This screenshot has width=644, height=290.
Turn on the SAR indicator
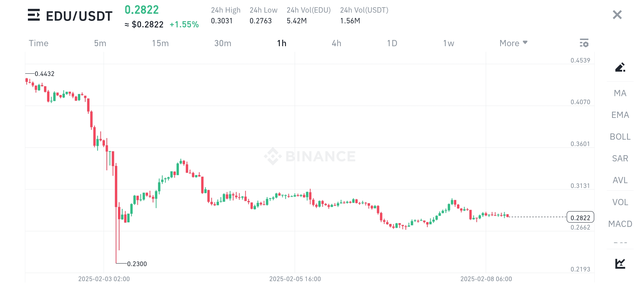point(620,158)
